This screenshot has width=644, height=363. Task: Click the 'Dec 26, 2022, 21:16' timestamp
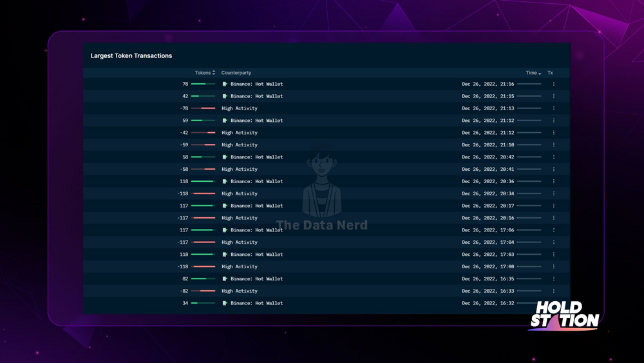coord(488,84)
